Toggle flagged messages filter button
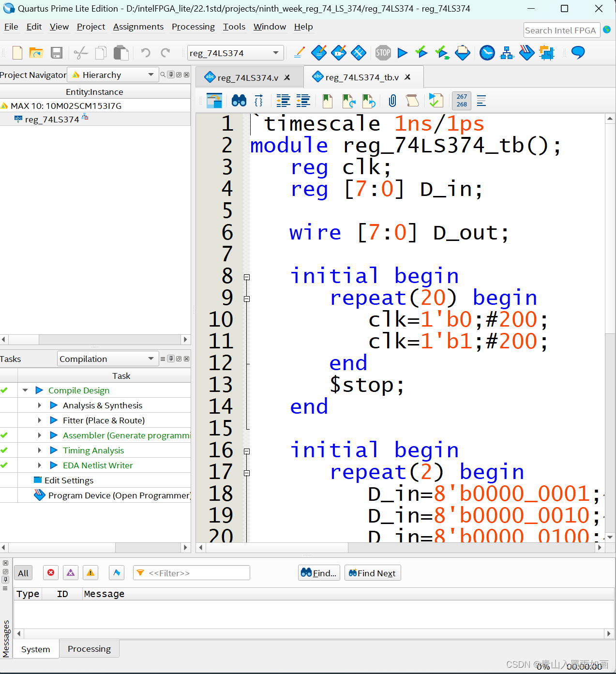The width and height of the screenshot is (616, 674). 117,573
